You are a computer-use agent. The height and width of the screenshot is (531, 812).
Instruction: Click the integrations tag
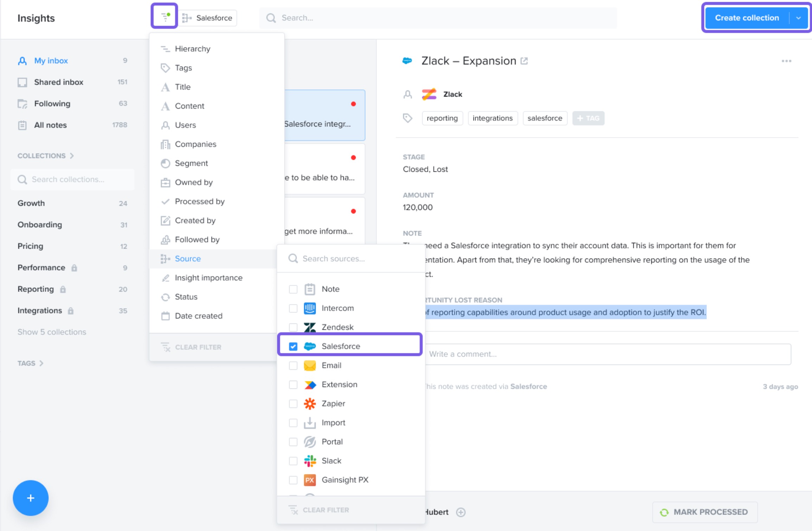tap(492, 118)
